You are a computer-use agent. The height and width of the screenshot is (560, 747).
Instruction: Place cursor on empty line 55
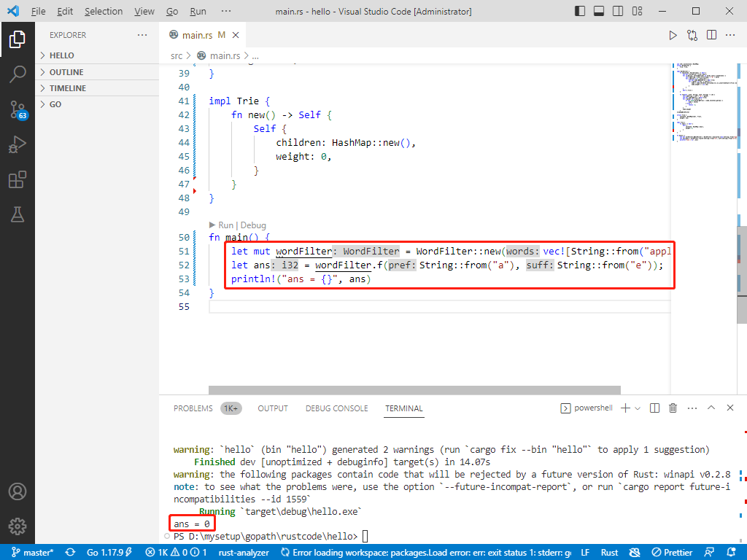(x=439, y=307)
